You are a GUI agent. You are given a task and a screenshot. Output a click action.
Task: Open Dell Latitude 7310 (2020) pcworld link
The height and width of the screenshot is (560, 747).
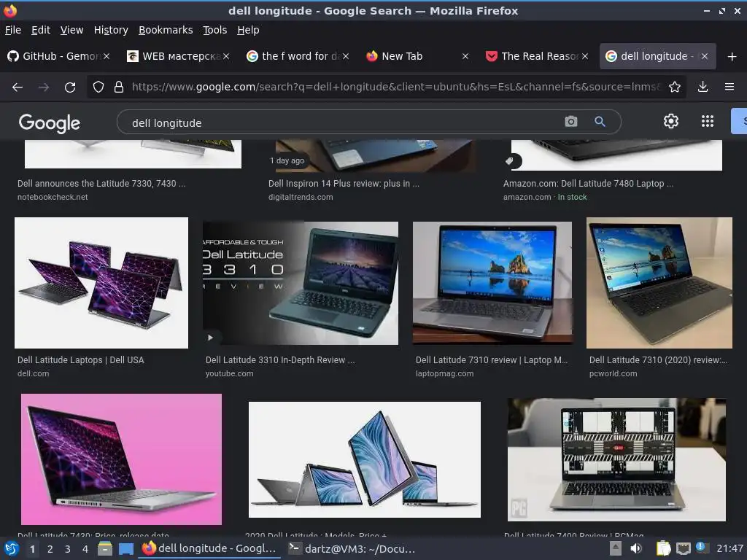click(x=659, y=360)
